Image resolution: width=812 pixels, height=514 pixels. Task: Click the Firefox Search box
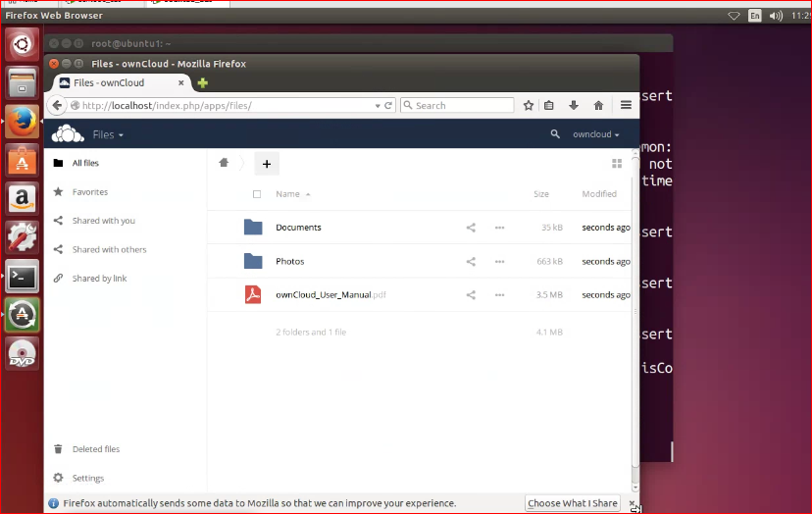[x=457, y=105]
